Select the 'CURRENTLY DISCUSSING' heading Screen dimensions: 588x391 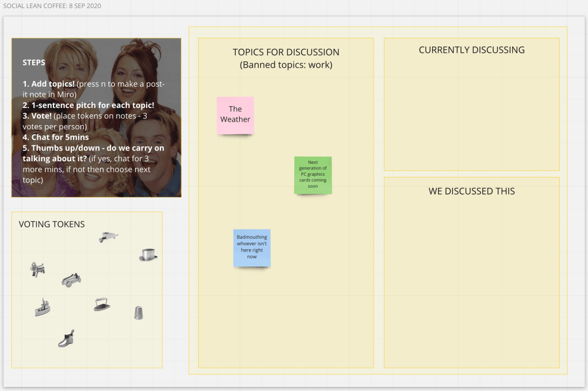471,50
